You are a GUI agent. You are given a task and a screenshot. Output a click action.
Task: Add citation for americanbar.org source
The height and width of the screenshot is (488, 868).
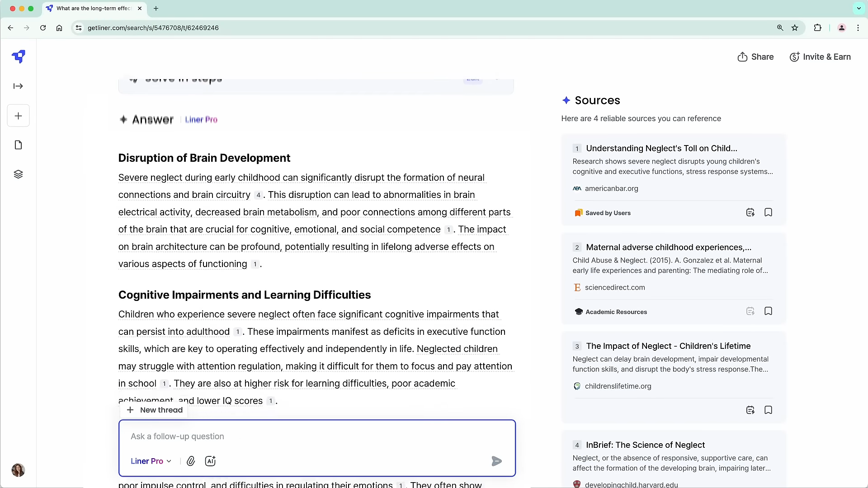[750, 212]
